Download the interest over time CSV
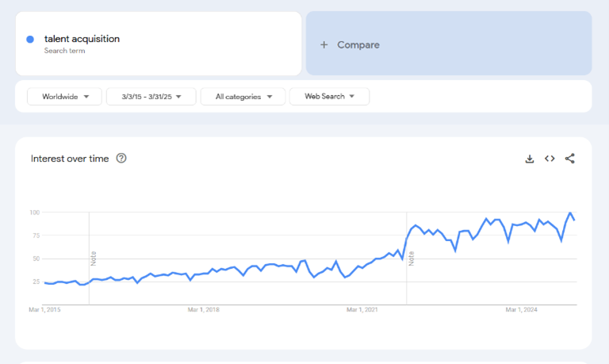 pyautogui.click(x=530, y=159)
